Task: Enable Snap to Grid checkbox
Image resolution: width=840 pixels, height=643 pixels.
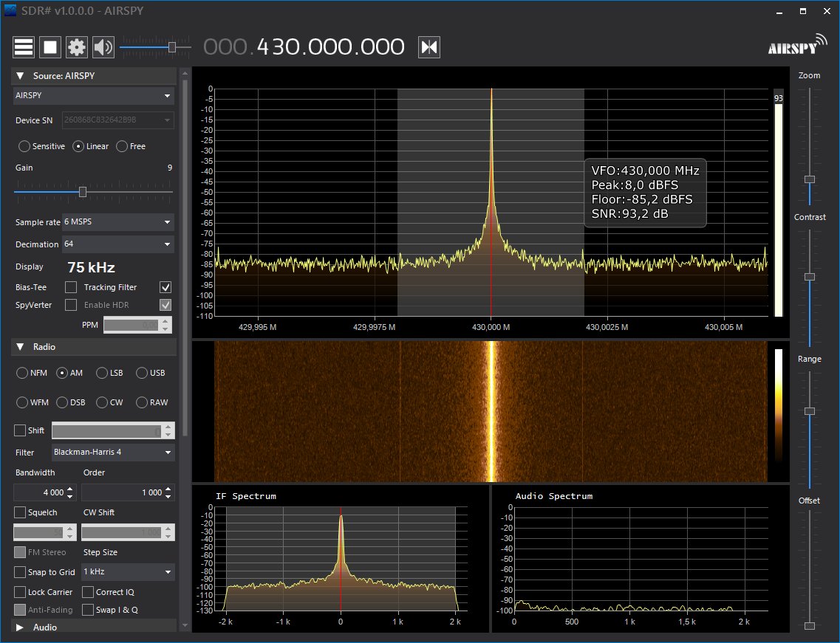Action: click(x=20, y=572)
